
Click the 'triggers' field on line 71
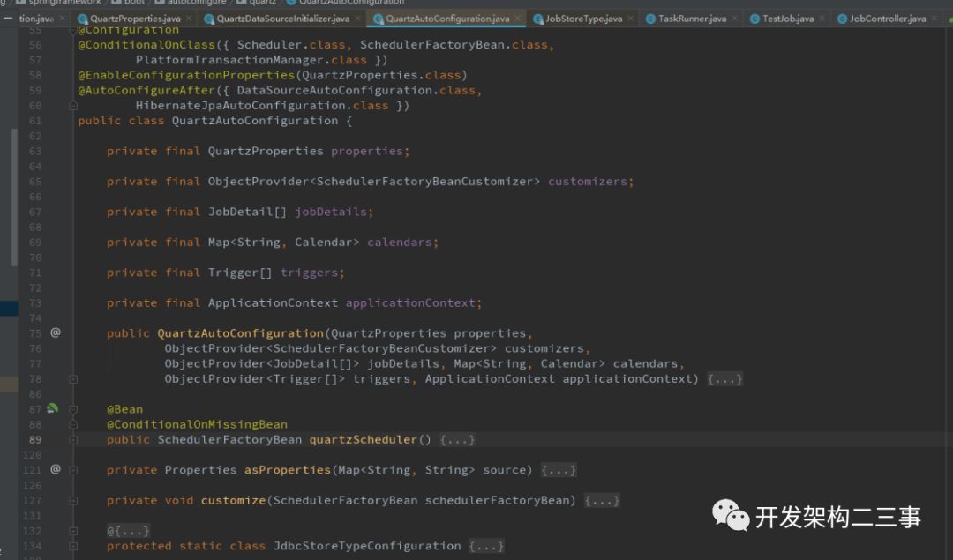(x=309, y=273)
